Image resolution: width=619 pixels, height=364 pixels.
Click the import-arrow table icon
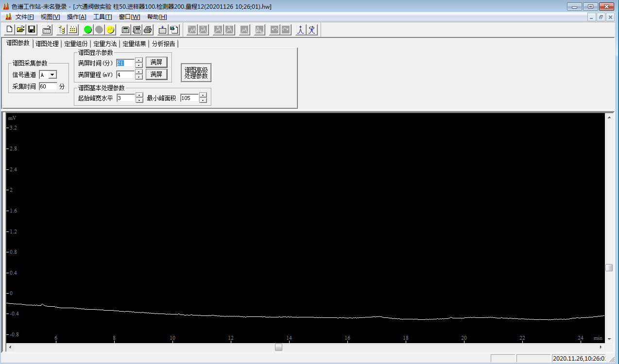point(163,30)
